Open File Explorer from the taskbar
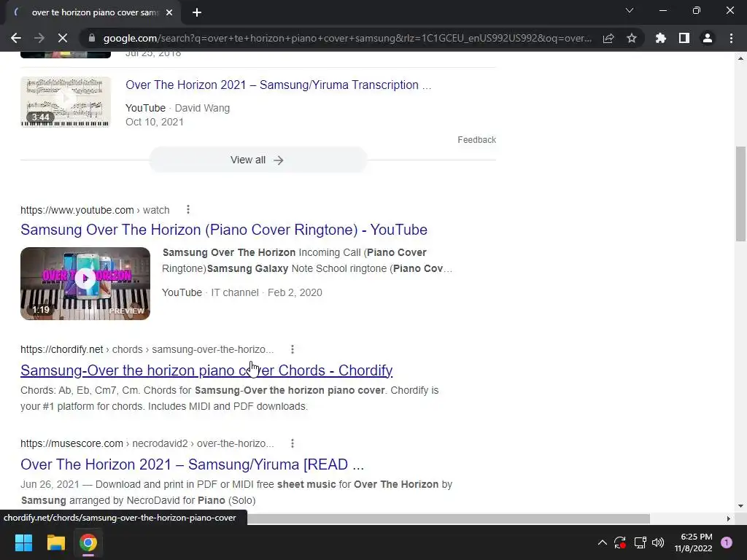747x560 pixels. pyautogui.click(x=55, y=542)
